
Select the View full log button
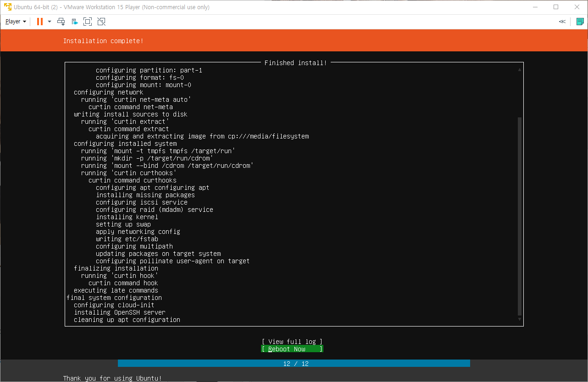tap(292, 342)
